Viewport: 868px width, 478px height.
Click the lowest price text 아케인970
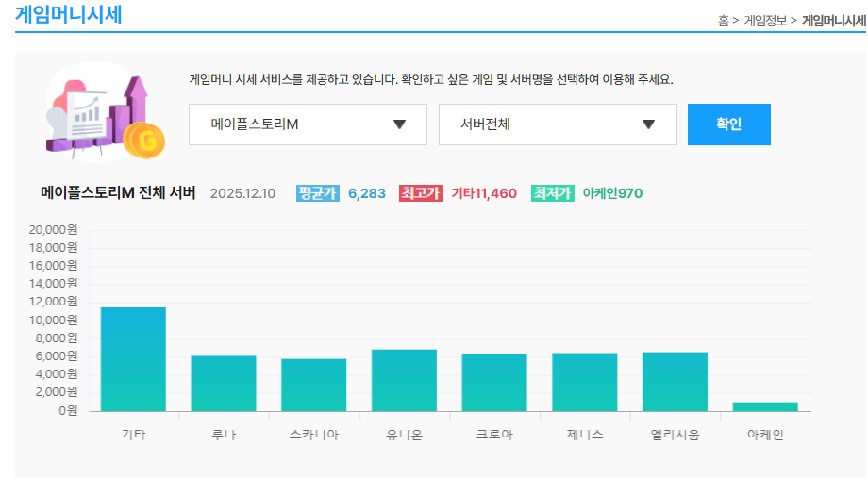[x=612, y=193]
